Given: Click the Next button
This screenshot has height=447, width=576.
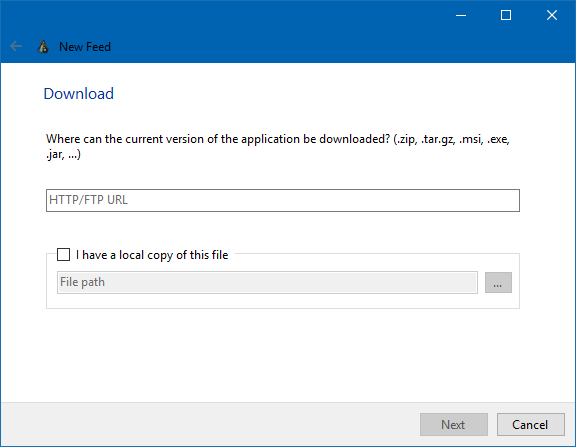Looking at the screenshot, I should (x=454, y=425).
